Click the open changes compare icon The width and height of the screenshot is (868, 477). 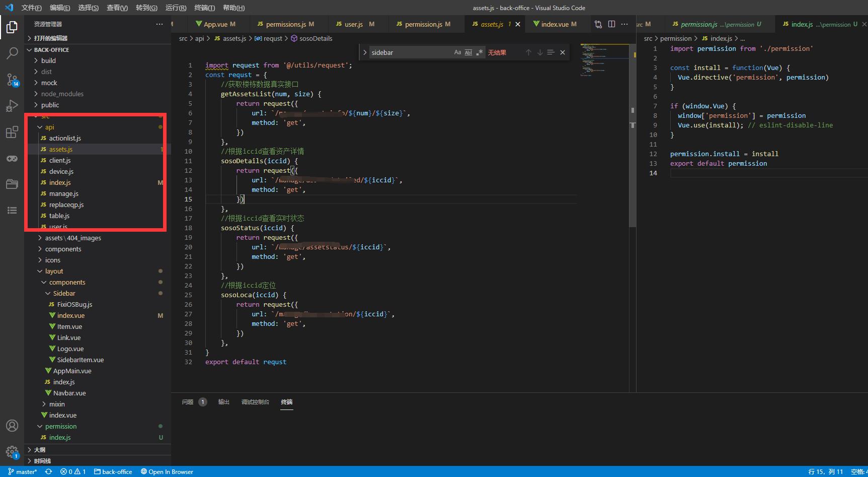tap(598, 24)
